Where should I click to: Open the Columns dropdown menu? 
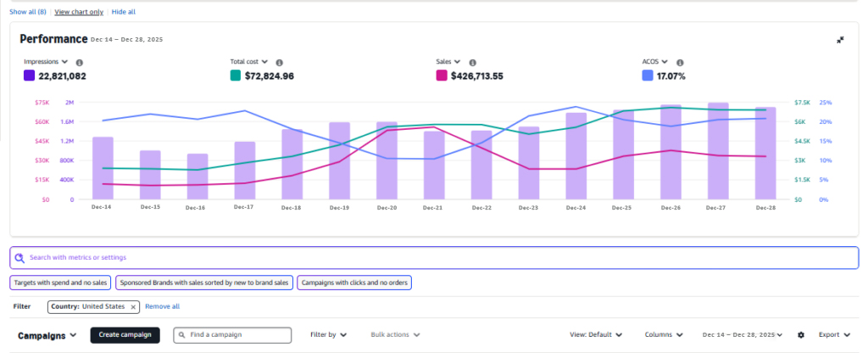click(x=666, y=335)
